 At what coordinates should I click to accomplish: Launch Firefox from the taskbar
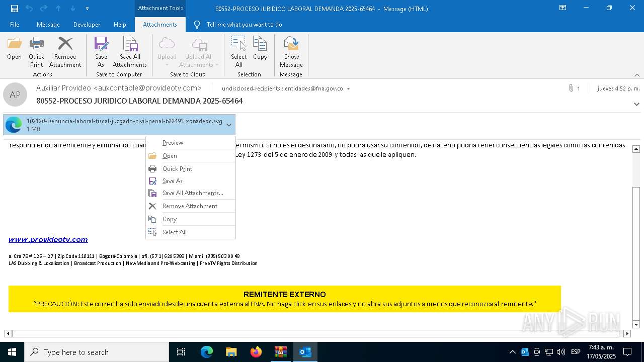[256, 352]
